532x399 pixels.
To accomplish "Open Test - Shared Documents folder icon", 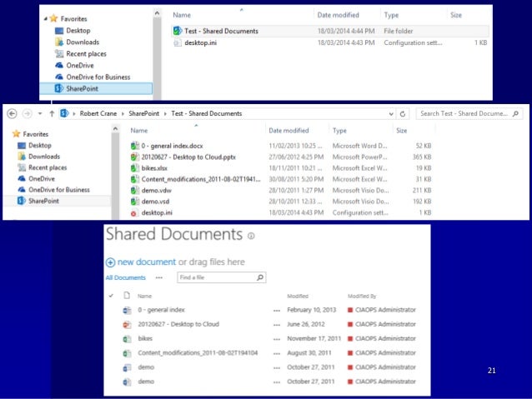I will [178, 31].
